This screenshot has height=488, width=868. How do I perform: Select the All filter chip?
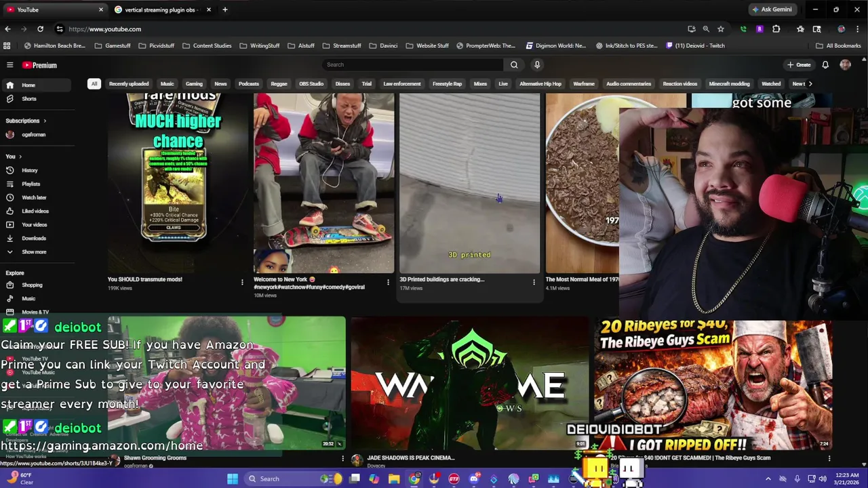pyautogui.click(x=94, y=83)
